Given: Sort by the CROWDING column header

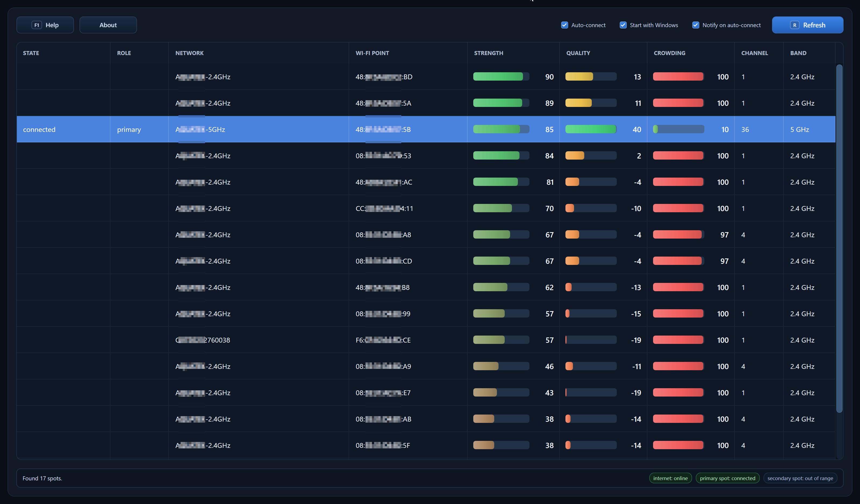Looking at the screenshot, I should [669, 53].
